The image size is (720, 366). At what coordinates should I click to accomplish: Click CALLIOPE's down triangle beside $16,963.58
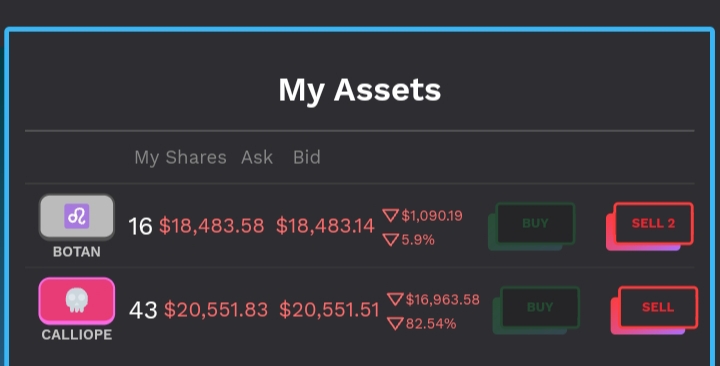tap(395, 299)
